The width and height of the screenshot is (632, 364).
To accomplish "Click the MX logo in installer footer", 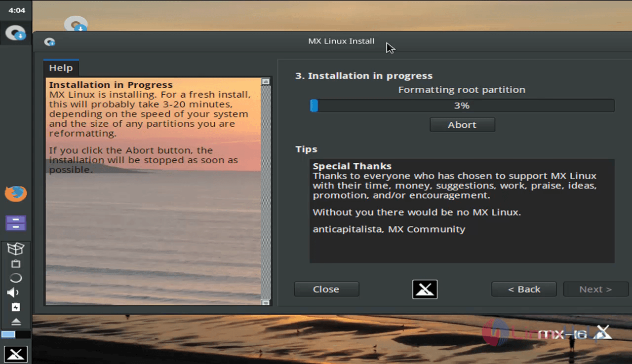I will click(425, 290).
